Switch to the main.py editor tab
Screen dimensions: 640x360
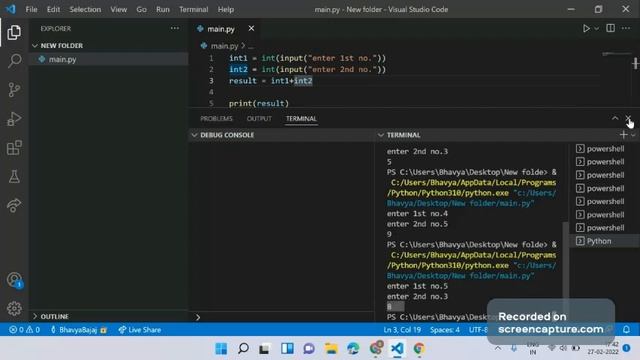[x=225, y=29]
